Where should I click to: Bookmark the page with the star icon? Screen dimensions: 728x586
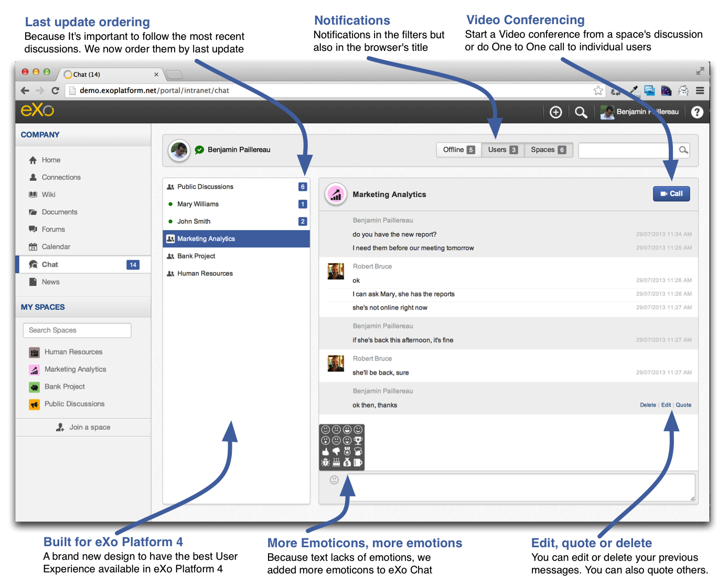pyautogui.click(x=598, y=91)
